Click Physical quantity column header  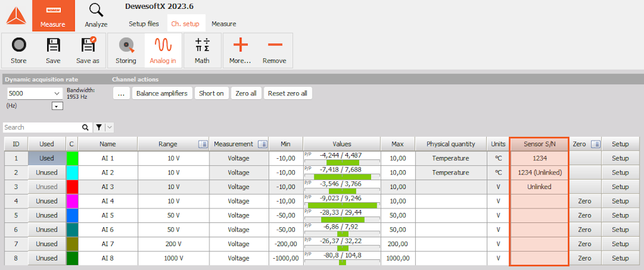click(x=450, y=144)
